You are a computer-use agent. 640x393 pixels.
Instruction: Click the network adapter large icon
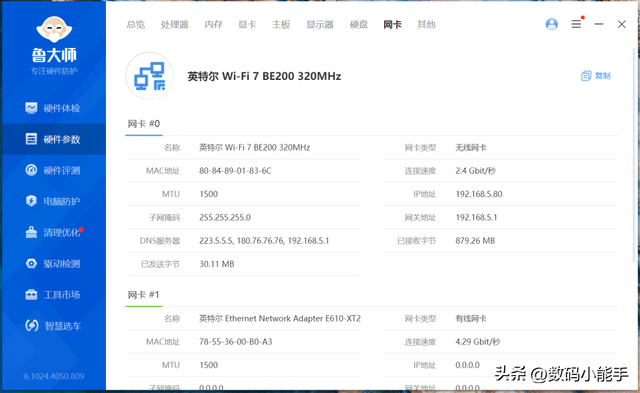[149, 76]
